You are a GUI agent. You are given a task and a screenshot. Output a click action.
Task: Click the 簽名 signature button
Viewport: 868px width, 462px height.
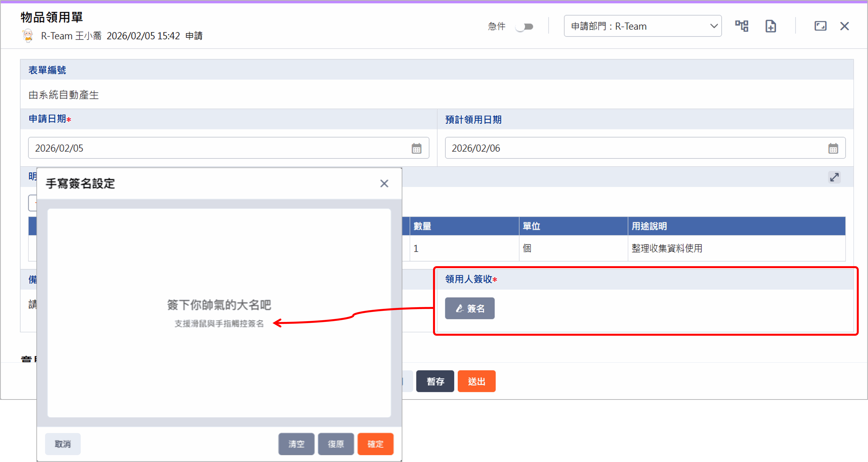[x=470, y=308]
